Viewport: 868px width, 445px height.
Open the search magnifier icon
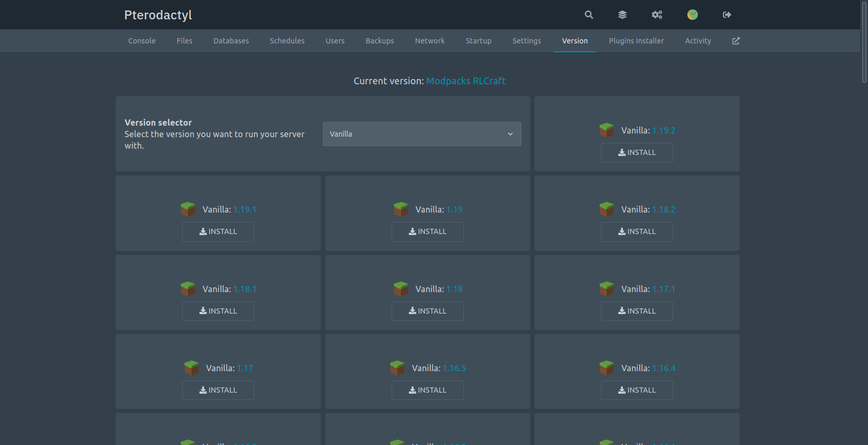pos(589,15)
